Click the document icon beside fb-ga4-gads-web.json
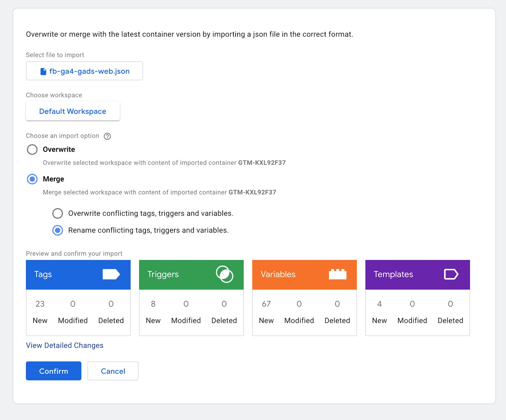 [43, 71]
